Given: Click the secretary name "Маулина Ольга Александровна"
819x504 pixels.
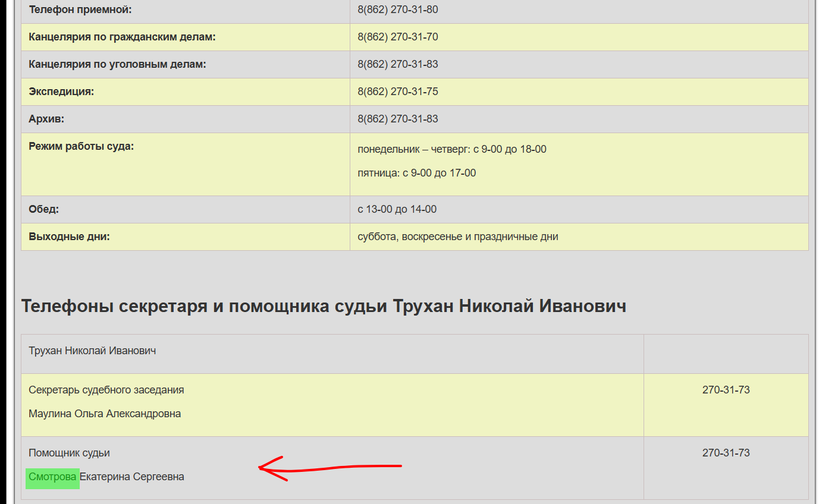Looking at the screenshot, I should 105,414.
